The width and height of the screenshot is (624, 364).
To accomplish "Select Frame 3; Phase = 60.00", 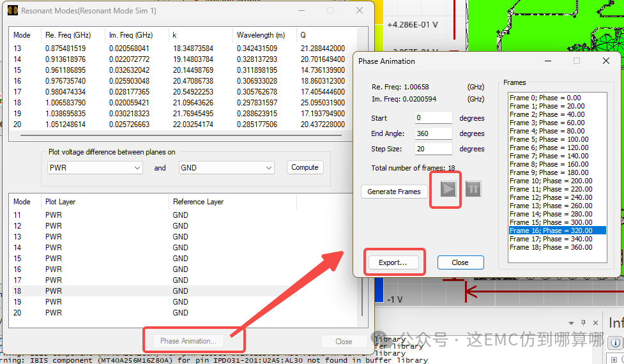I will point(557,123).
